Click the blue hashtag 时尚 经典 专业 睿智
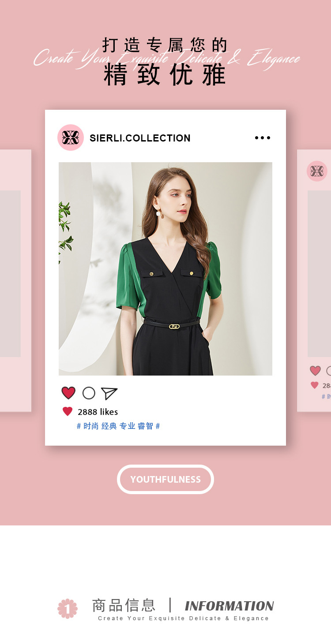 click(x=118, y=426)
